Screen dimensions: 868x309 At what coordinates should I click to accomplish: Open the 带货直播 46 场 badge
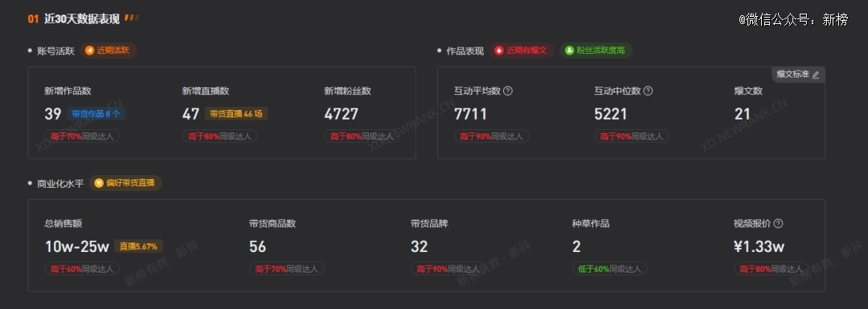click(236, 114)
